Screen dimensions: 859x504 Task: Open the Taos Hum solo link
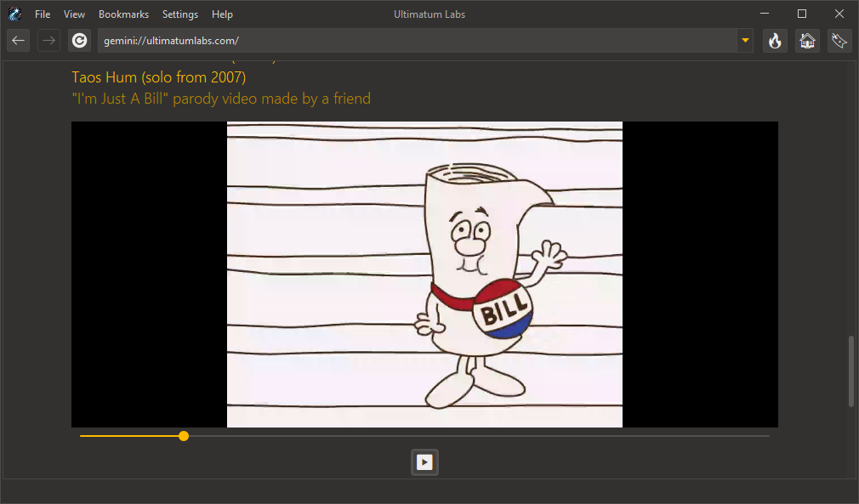(x=159, y=77)
